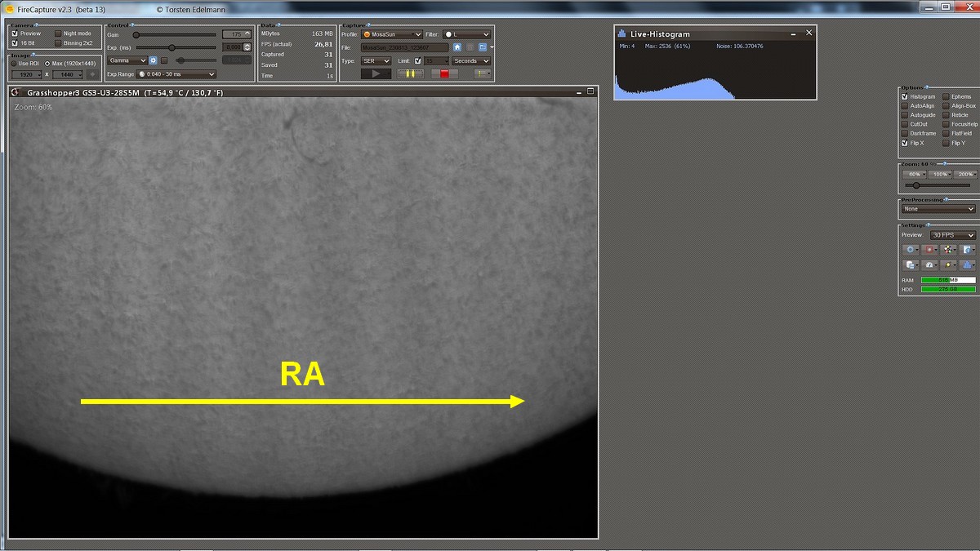Viewport: 980px width, 551px height.
Task: Enable the AutoAlign checkbox
Action: 904,105
